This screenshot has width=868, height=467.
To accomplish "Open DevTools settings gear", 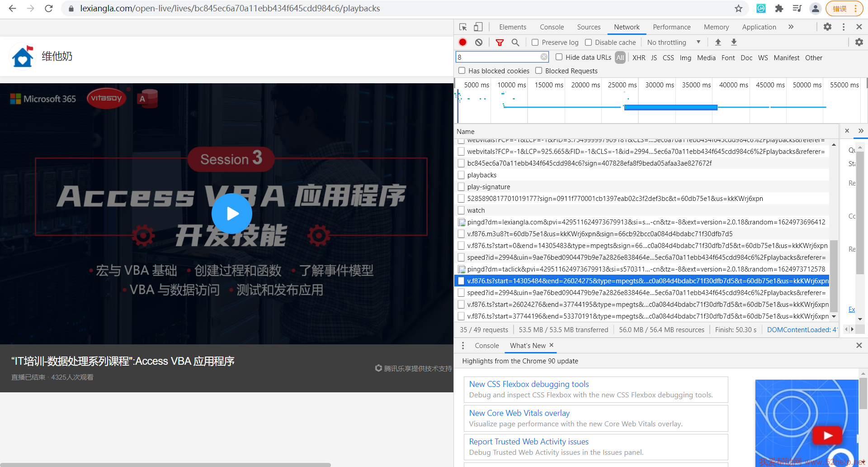I will [x=827, y=27].
